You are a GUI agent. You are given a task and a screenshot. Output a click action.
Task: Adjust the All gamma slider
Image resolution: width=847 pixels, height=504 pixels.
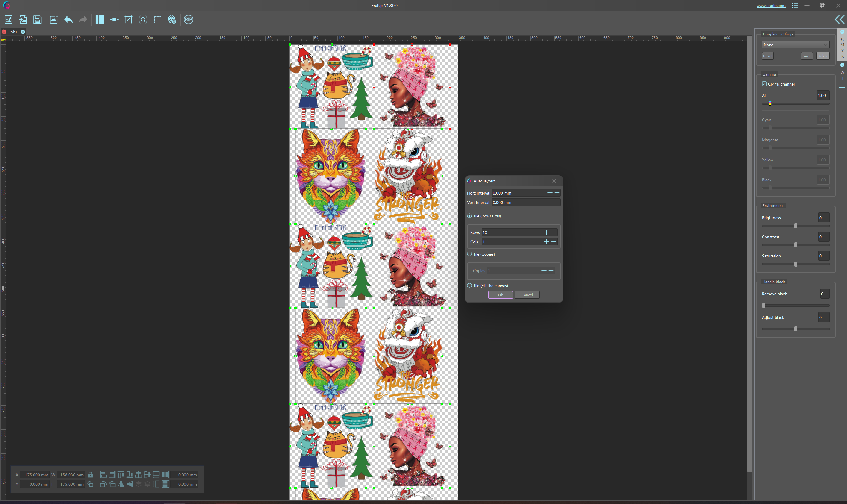tap(770, 103)
